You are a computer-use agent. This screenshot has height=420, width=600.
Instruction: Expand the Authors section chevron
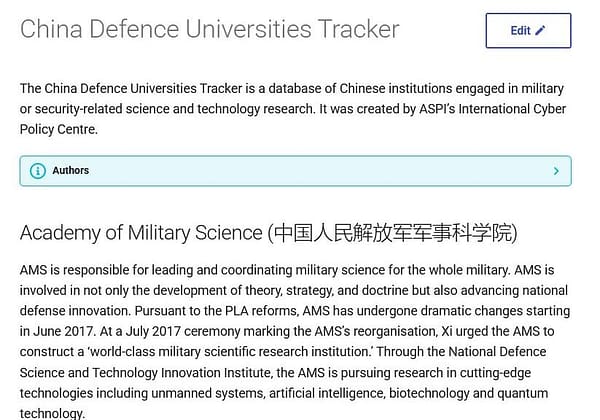[556, 171]
